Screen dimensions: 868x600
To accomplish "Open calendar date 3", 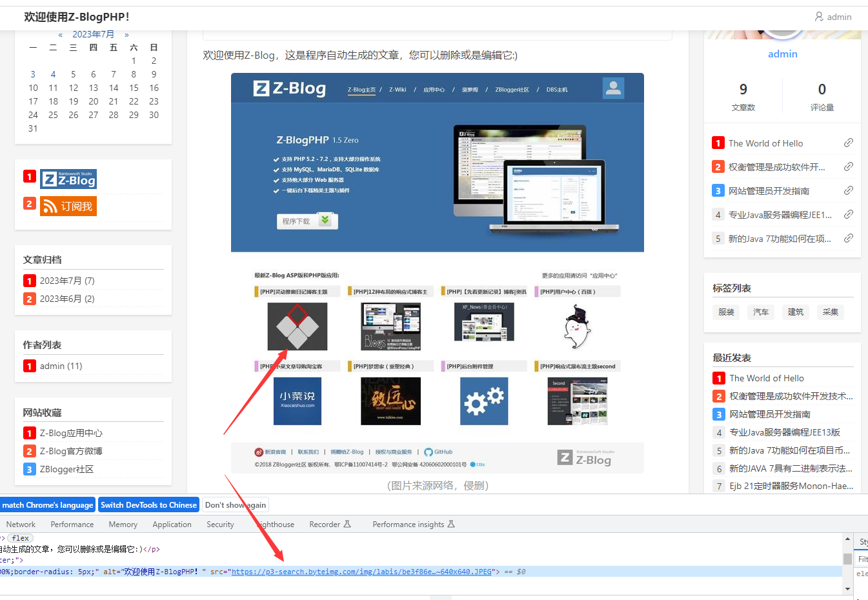I will 33,74.
